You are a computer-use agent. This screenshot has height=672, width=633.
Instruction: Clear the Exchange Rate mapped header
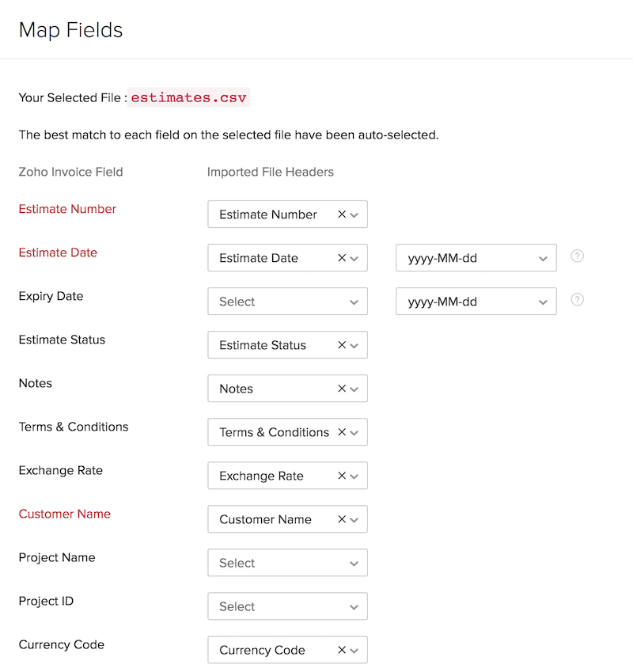point(342,476)
